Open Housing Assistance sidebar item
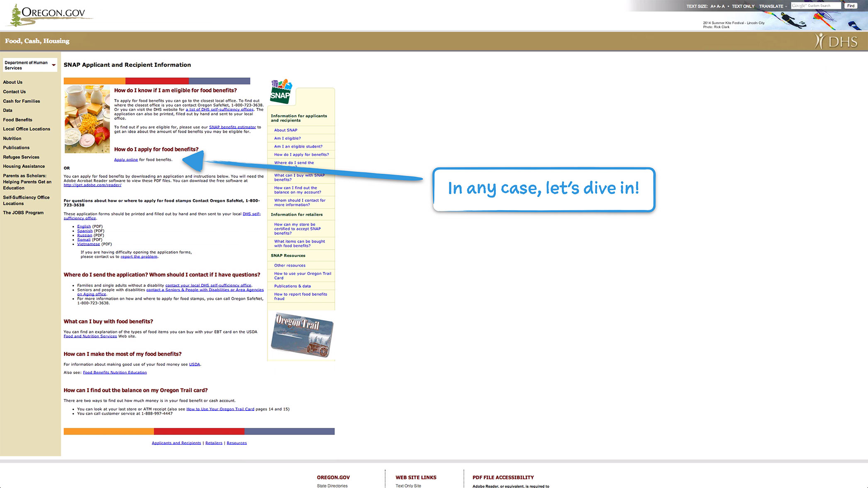The image size is (868, 488). click(x=24, y=166)
